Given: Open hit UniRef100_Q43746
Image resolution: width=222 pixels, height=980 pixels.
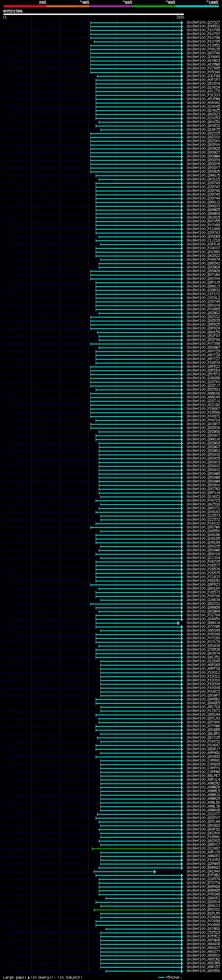Looking at the screenshot, I should (x=203, y=53).
